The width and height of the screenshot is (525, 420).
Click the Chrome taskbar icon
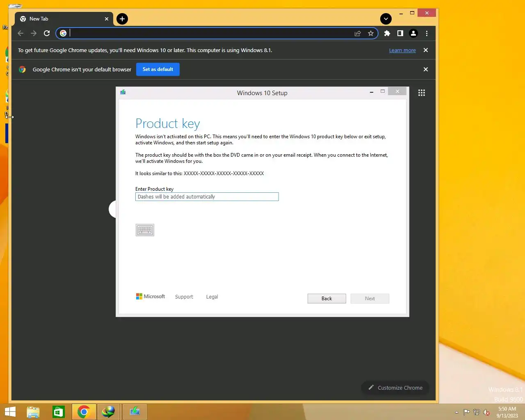tap(84, 412)
